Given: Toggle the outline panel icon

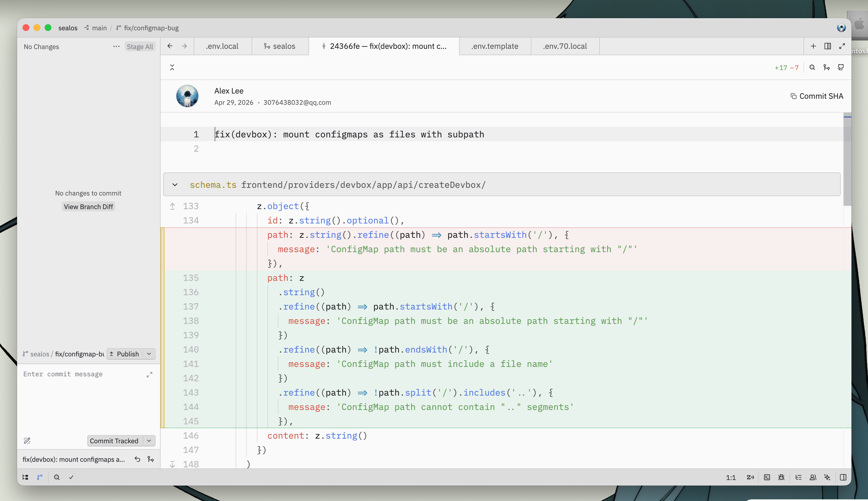Looking at the screenshot, I should click(x=798, y=477).
